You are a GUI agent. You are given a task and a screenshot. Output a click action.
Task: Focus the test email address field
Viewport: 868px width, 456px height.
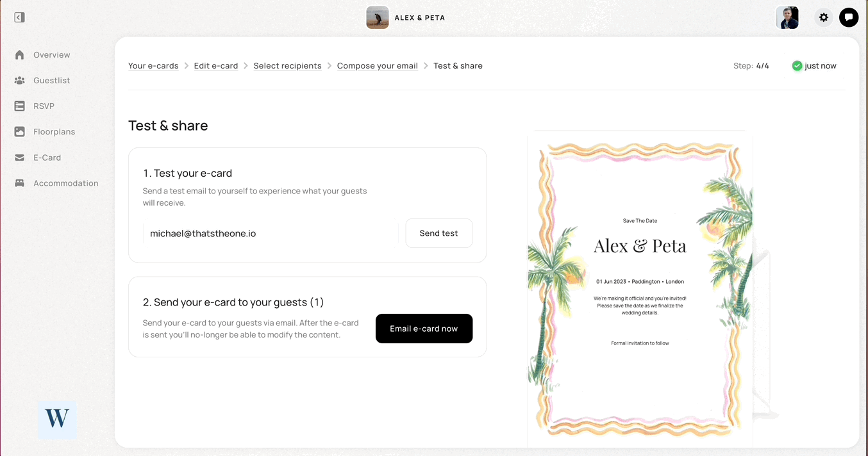271,234
